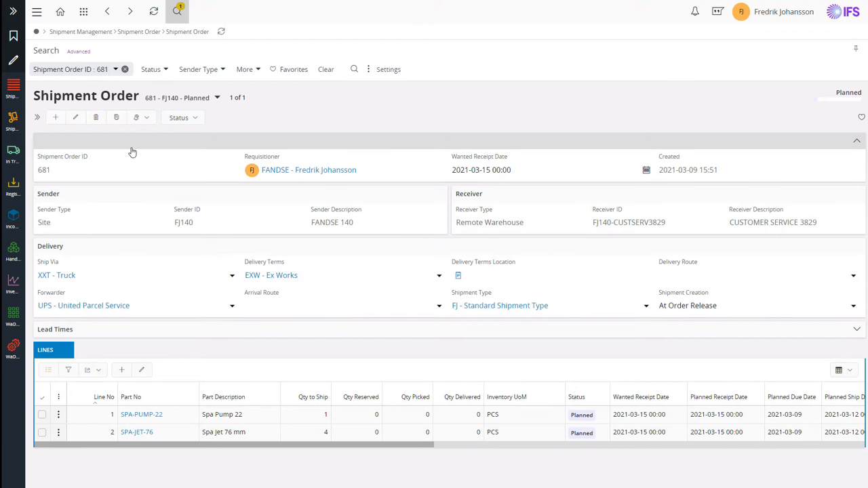Open Delivery Terms Location editor icon

pyautogui.click(x=458, y=275)
